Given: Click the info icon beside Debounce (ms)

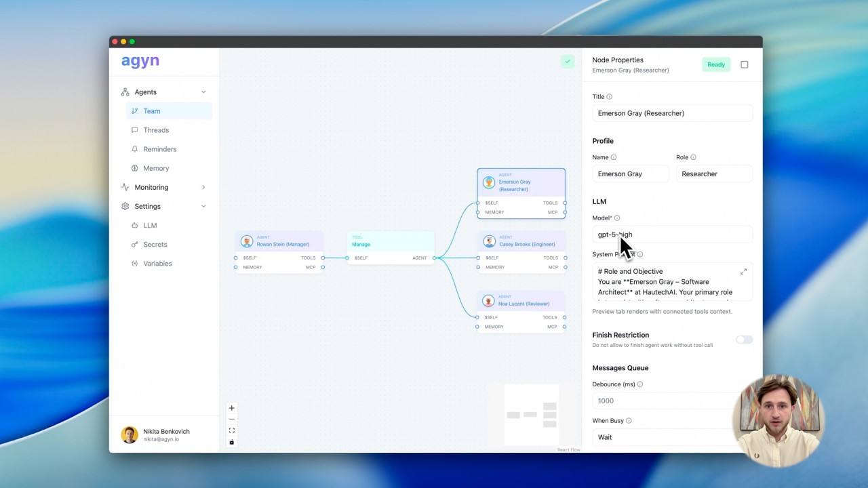Looking at the screenshot, I should pyautogui.click(x=640, y=384).
